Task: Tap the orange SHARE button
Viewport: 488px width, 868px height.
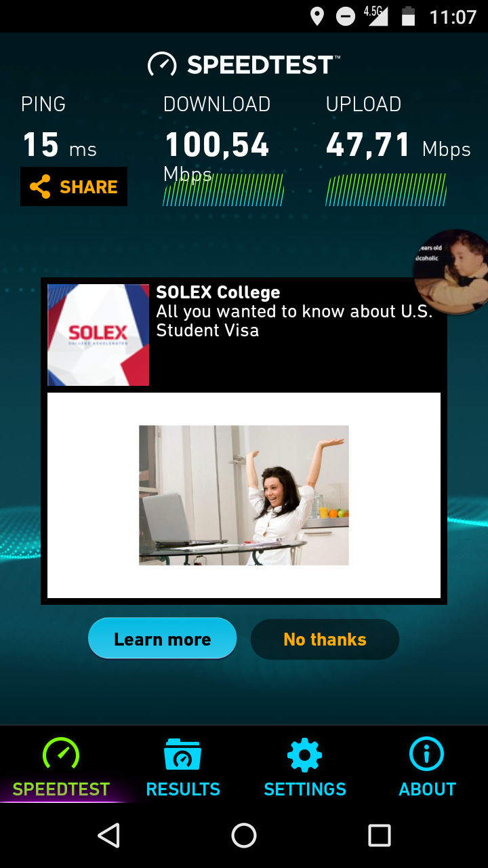Action: point(74,186)
